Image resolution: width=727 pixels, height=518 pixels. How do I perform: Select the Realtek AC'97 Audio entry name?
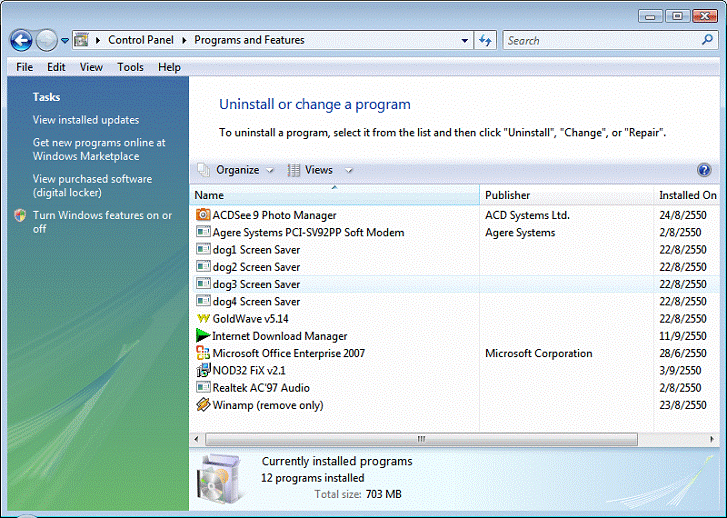(x=261, y=387)
